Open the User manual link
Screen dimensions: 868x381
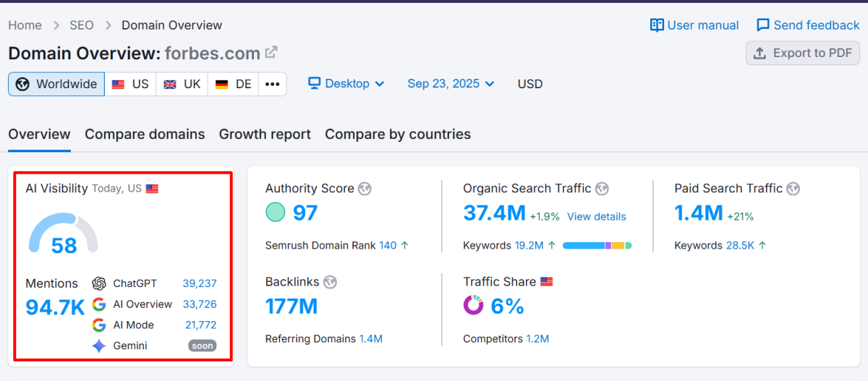coord(694,25)
